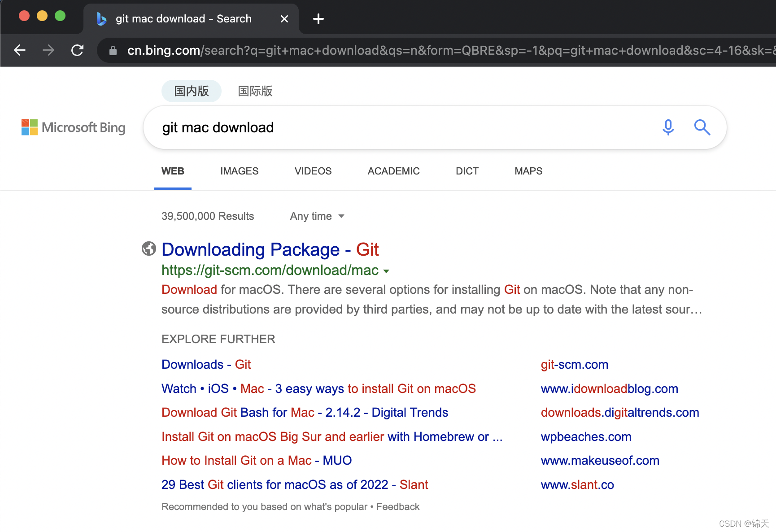Select the 国内版 toggle
The width and height of the screenshot is (776, 532).
pos(192,91)
